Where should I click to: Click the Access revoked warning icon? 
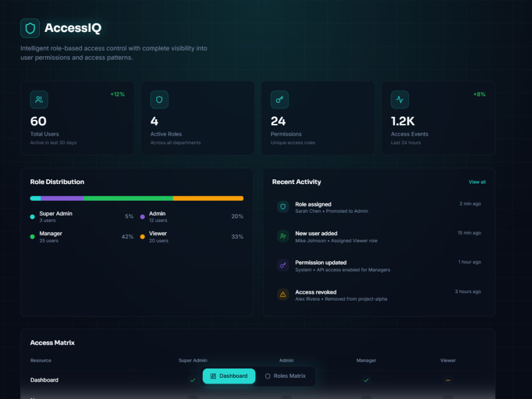point(282,294)
